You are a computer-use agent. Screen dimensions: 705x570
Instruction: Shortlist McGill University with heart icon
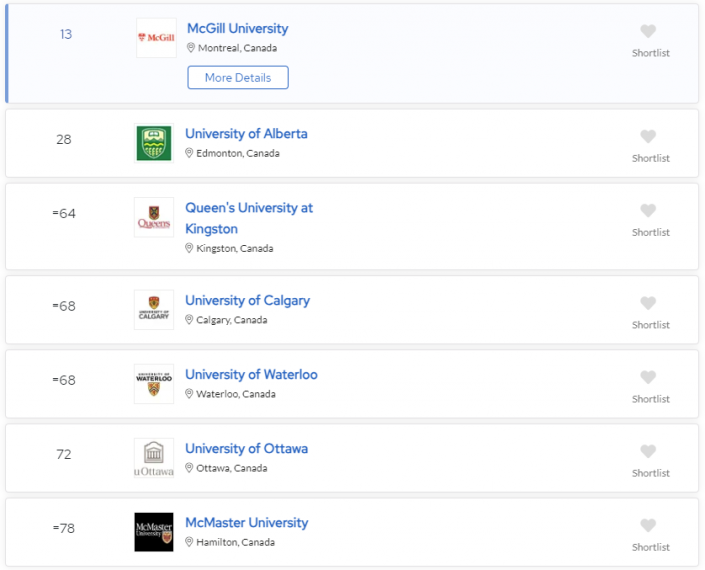(x=648, y=31)
